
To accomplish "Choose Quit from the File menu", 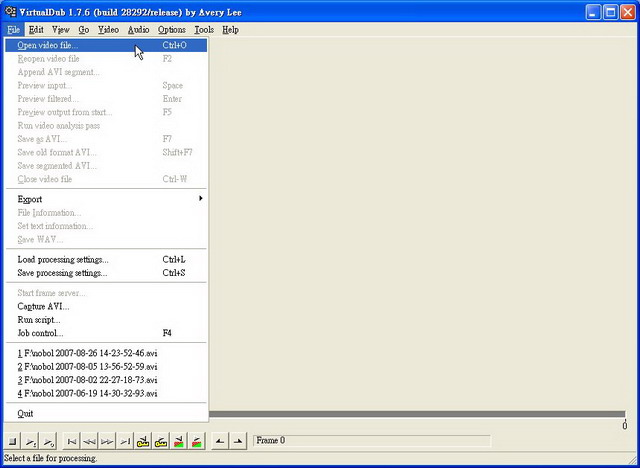I will click(106, 414).
